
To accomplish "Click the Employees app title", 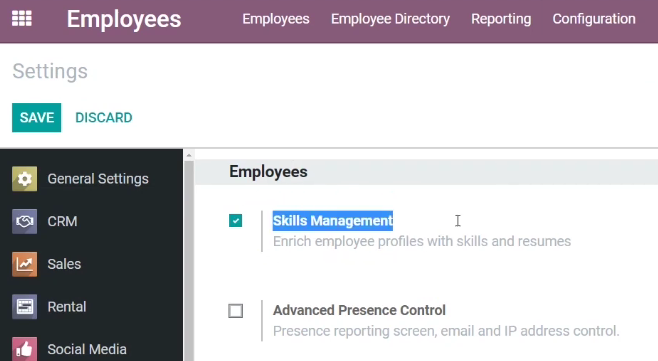I will pyautogui.click(x=124, y=19).
